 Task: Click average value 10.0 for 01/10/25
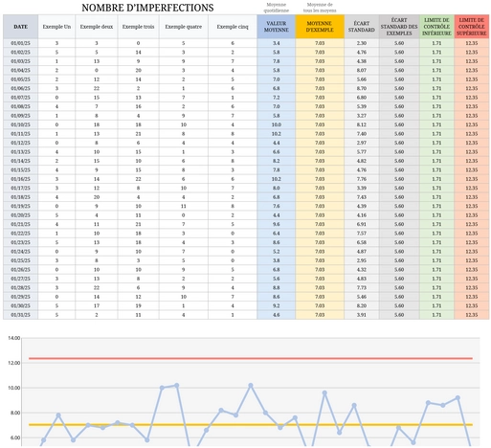(x=277, y=124)
